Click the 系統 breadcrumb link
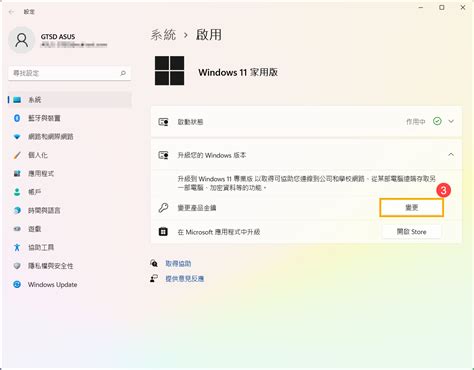Image resolution: width=474 pixels, height=370 pixels. tap(163, 35)
